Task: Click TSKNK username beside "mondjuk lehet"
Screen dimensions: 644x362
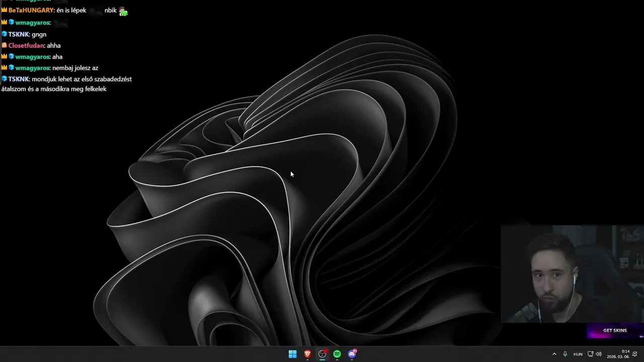Action: point(19,79)
